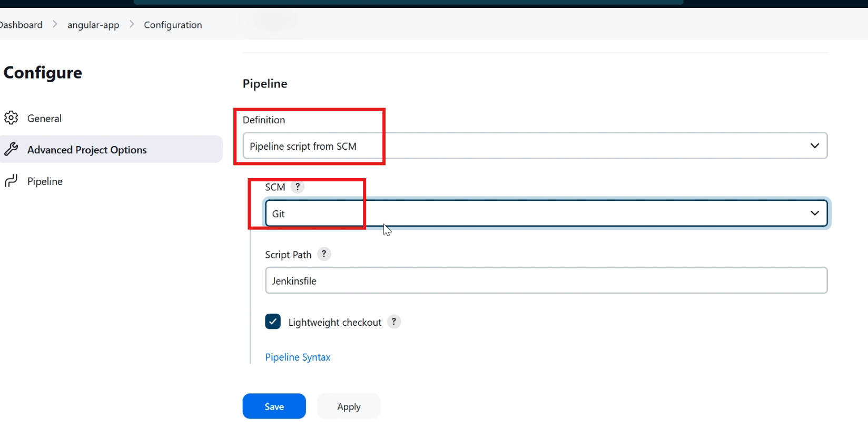Image resolution: width=868 pixels, height=446 pixels.
Task: Click the General gear icon
Action: point(11,118)
